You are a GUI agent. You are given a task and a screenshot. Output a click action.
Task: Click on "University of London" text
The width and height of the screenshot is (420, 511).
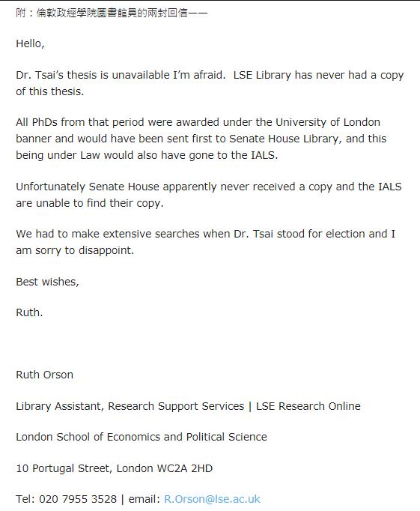(328, 122)
